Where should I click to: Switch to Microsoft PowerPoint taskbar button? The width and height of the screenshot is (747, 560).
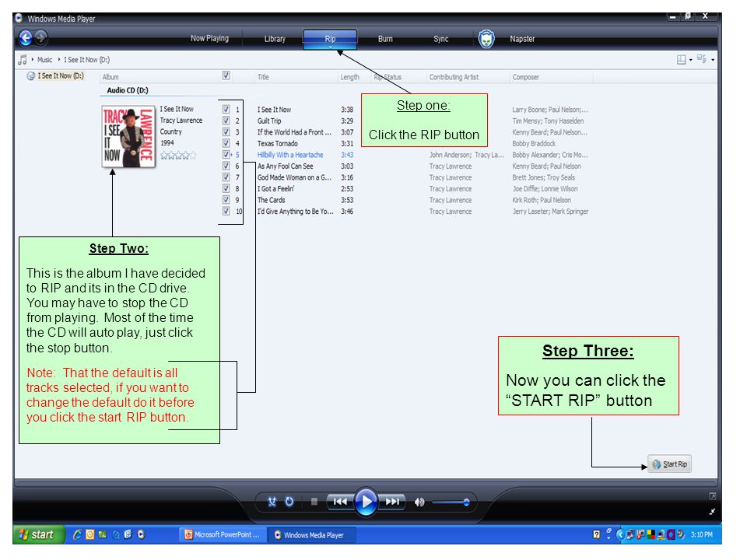point(222,535)
